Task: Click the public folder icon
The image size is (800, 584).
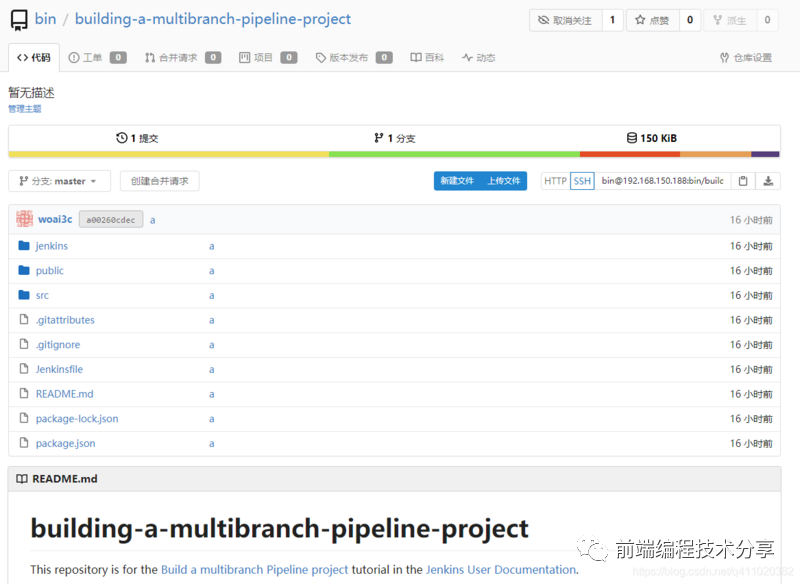Action: (x=24, y=270)
